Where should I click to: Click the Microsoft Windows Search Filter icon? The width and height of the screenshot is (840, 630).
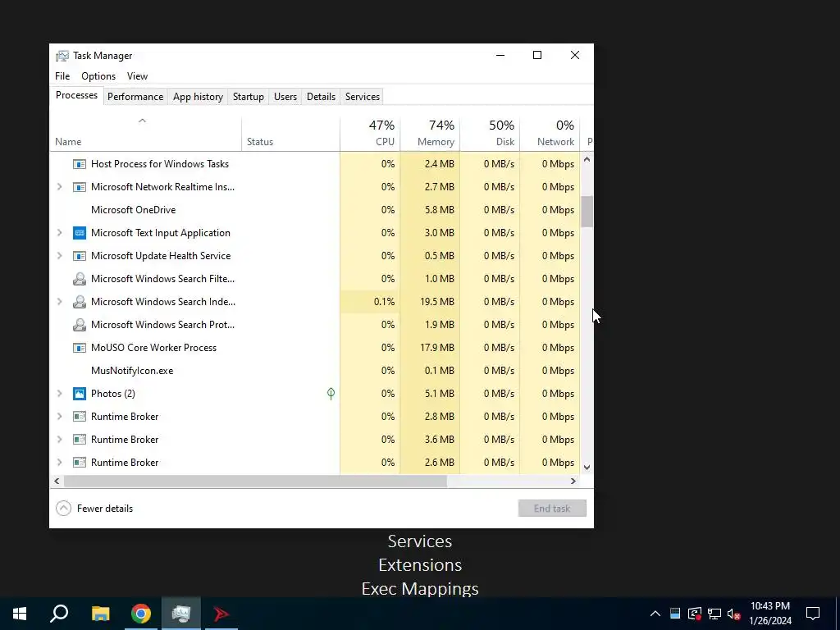[x=80, y=279]
